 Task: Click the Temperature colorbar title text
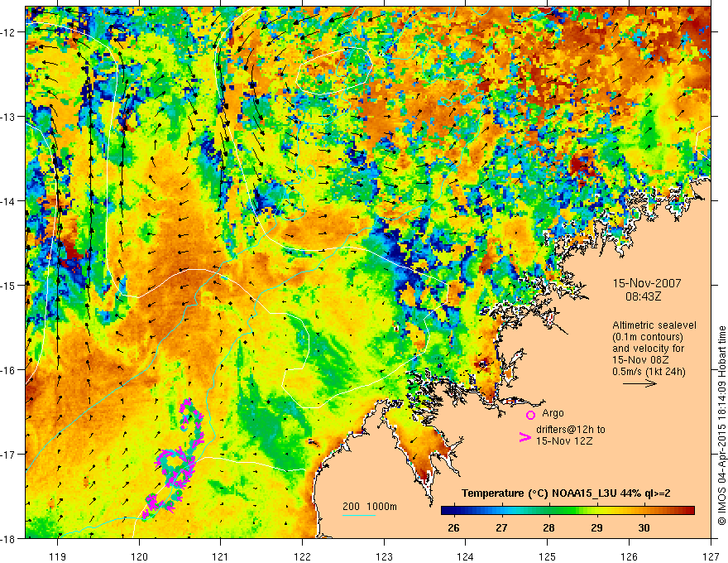tap(566, 493)
